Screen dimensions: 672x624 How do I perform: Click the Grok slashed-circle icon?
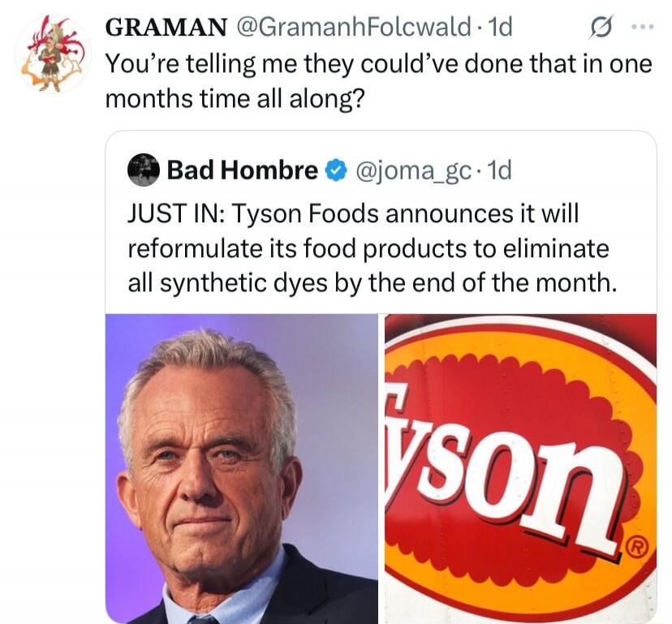point(601,27)
